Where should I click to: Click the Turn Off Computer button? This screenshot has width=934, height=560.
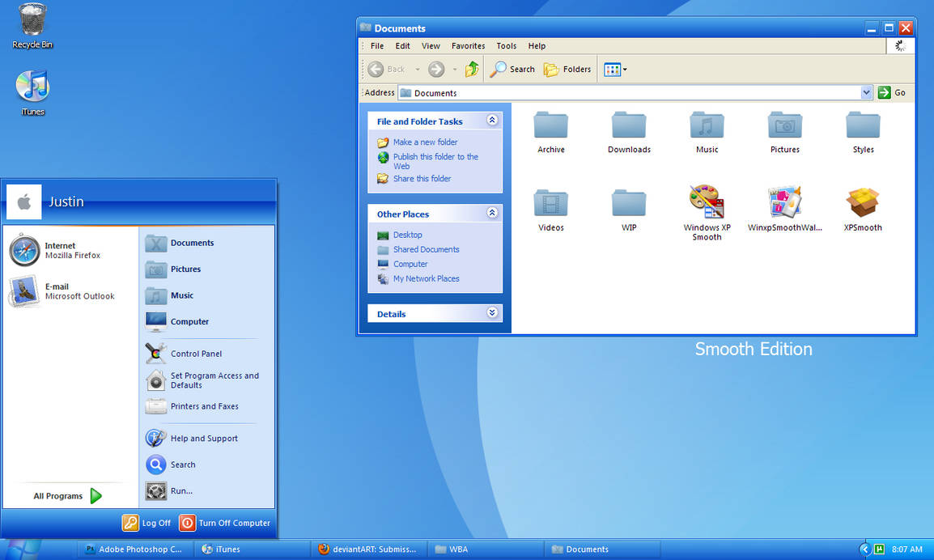(x=225, y=523)
